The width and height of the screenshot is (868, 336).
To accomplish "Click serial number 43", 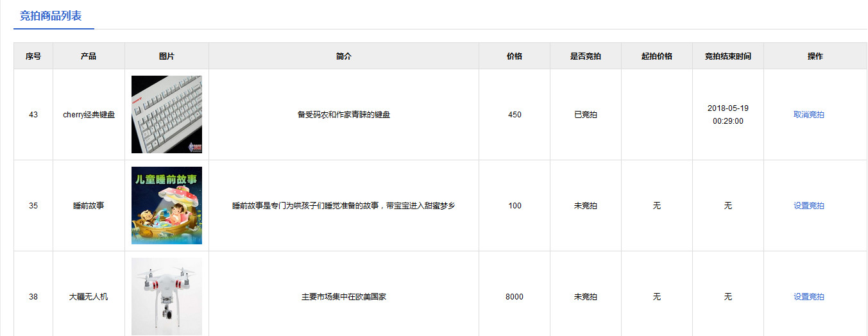I will 33,115.
